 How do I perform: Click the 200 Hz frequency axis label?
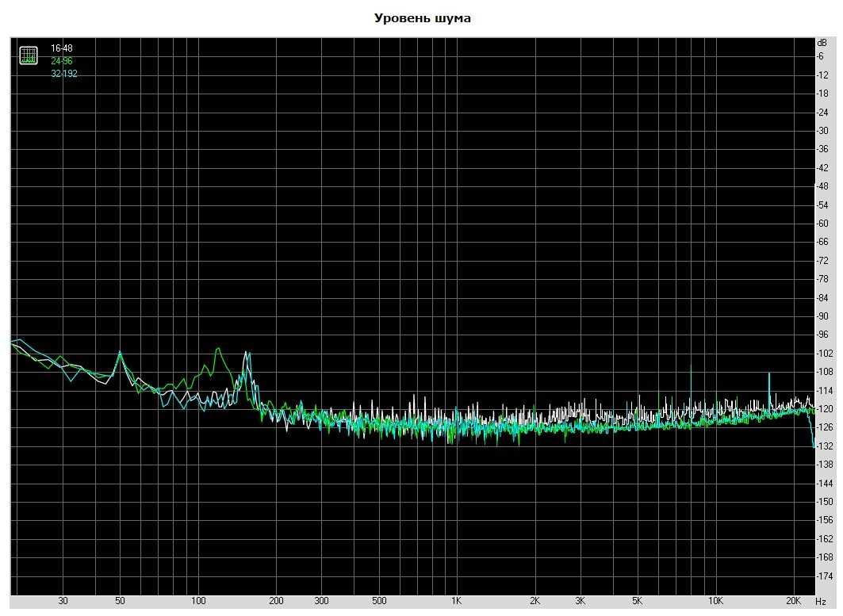276,601
